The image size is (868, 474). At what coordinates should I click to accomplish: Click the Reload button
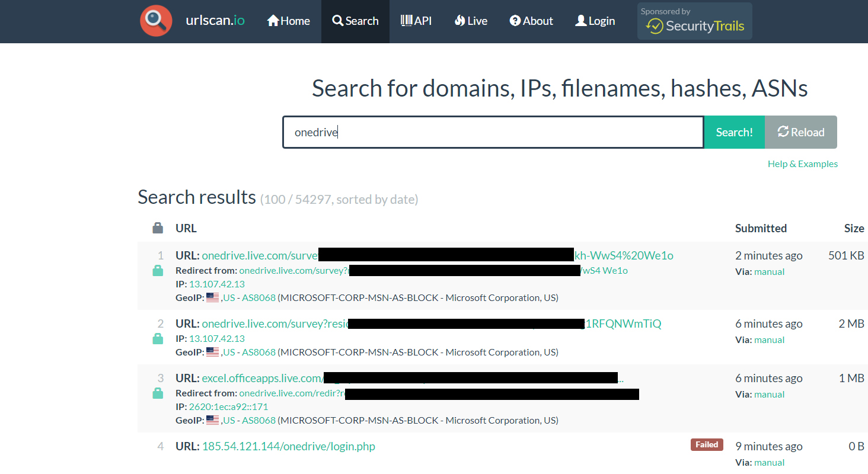click(x=801, y=132)
